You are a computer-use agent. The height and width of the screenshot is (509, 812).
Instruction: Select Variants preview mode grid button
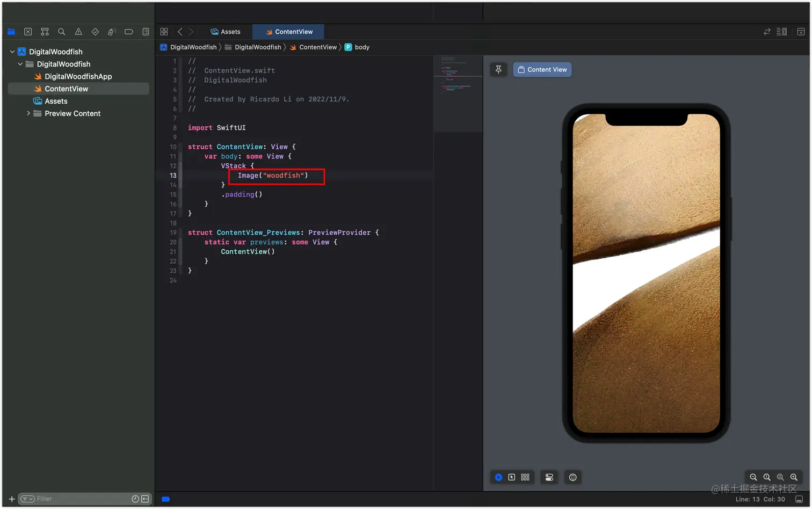(x=525, y=477)
